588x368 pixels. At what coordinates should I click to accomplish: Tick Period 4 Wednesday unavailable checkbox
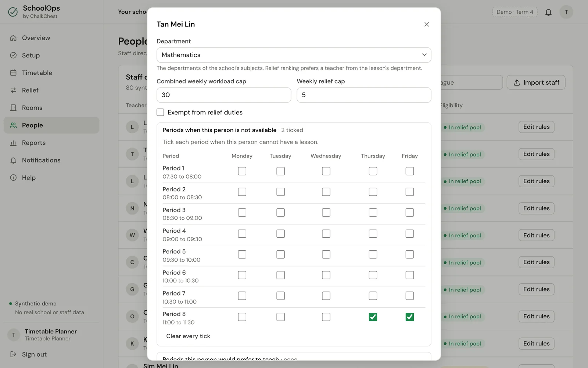[326, 234]
